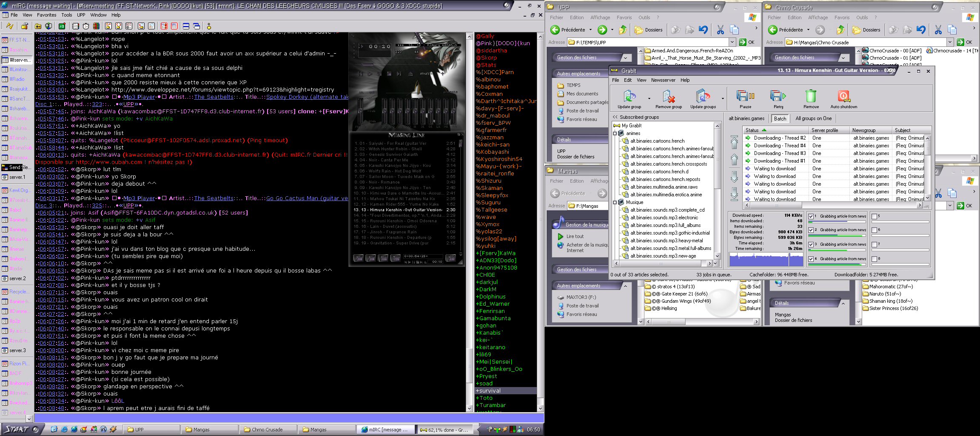Open mIRC Aliases /a editor icon
Image resolution: width=980 pixels, height=436 pixels.
[62, 26]
